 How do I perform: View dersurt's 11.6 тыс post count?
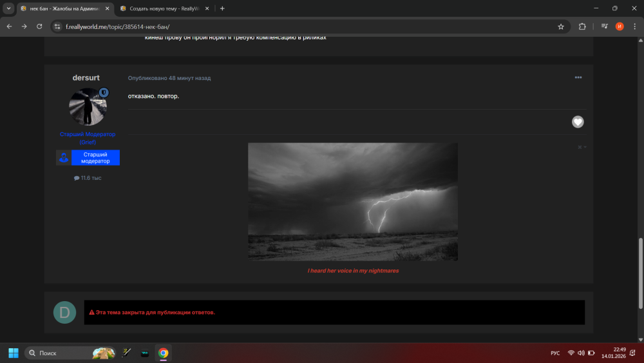[88, 178]
